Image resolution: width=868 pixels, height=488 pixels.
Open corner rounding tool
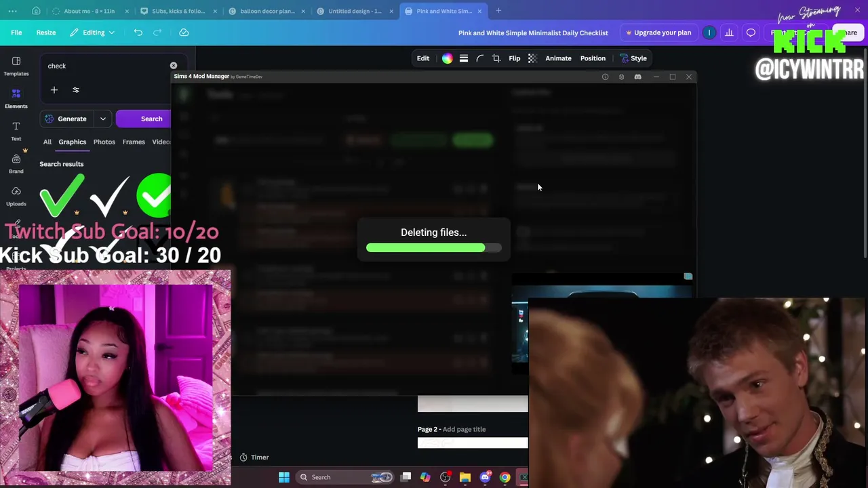(480, 58)
